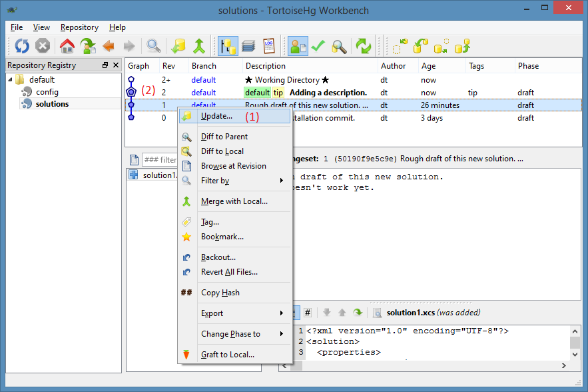This screenshot has width=588, height=392.
Task: Select Tag... in the context menu
Action: (235, 222)
